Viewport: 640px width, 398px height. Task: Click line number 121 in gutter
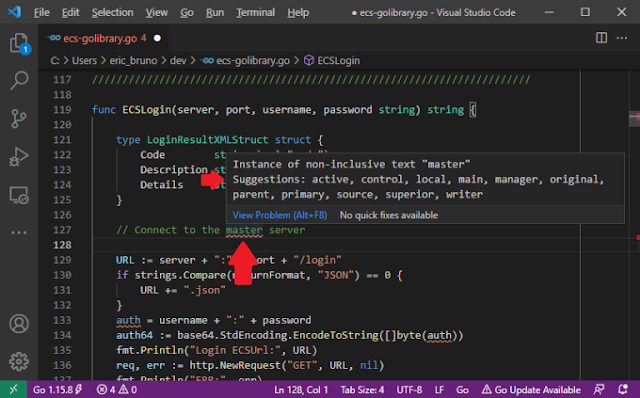[x=62, y=140]
